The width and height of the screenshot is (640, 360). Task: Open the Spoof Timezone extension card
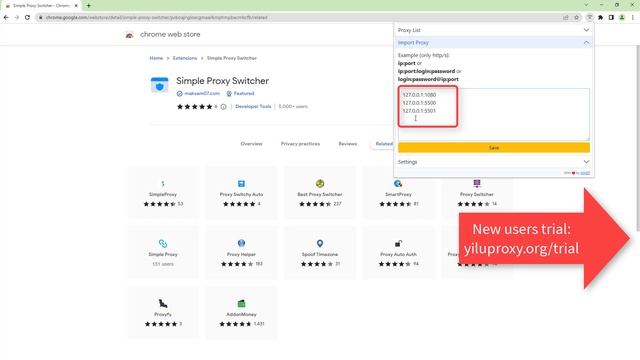coord(320,252)
